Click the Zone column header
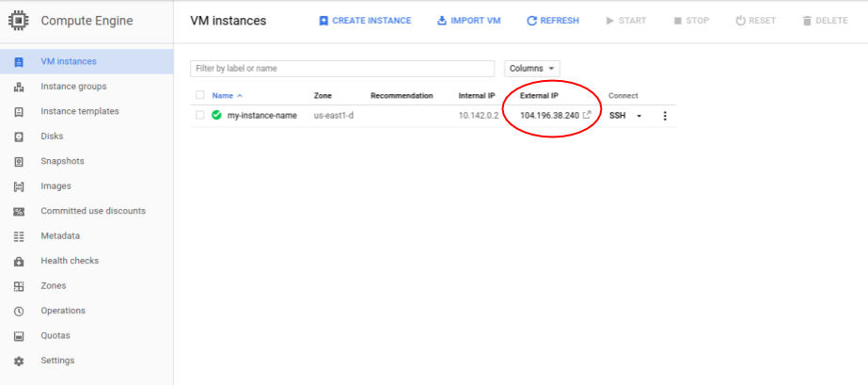The image size is (868, 385). pos(323,96)
